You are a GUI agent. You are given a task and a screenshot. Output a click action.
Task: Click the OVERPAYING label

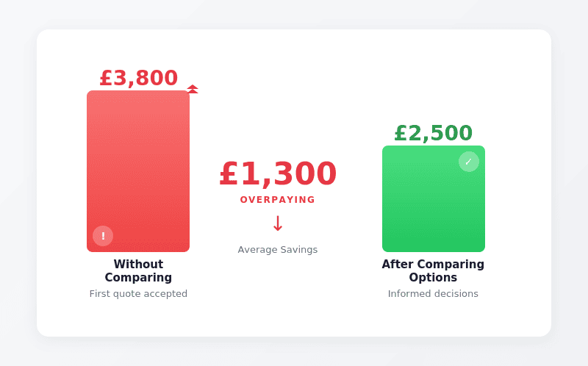(278, 200)
